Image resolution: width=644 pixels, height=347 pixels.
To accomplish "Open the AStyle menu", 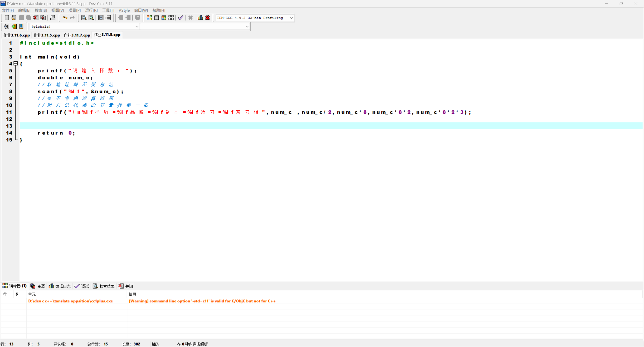I will (124, 10).
